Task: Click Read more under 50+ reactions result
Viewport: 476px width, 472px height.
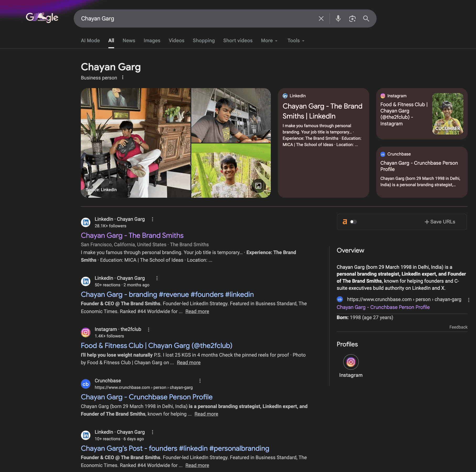Action: click(197, 312)
